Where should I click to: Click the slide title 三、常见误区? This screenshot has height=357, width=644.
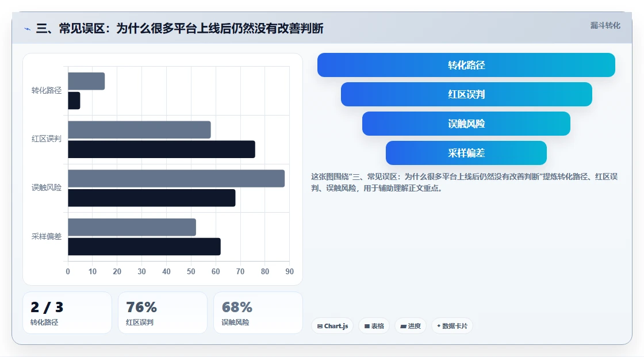(x=179, y=28)
